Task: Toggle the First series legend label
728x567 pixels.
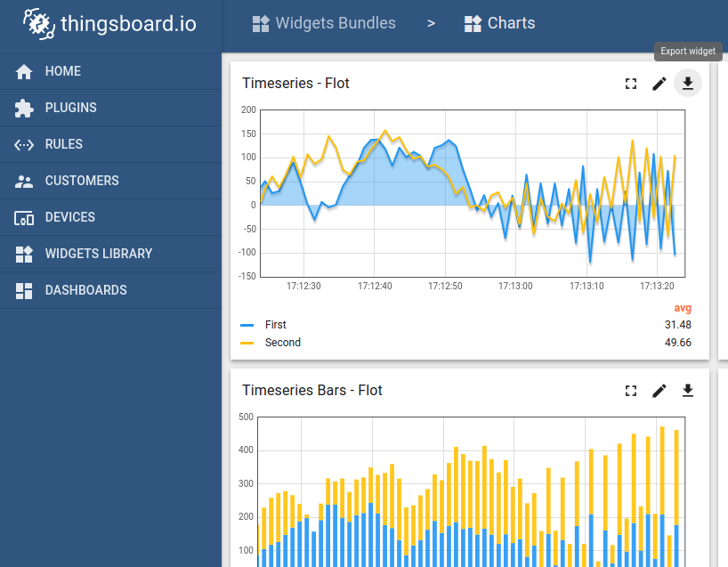Action: pyautogui.click(x=276, y=325)
